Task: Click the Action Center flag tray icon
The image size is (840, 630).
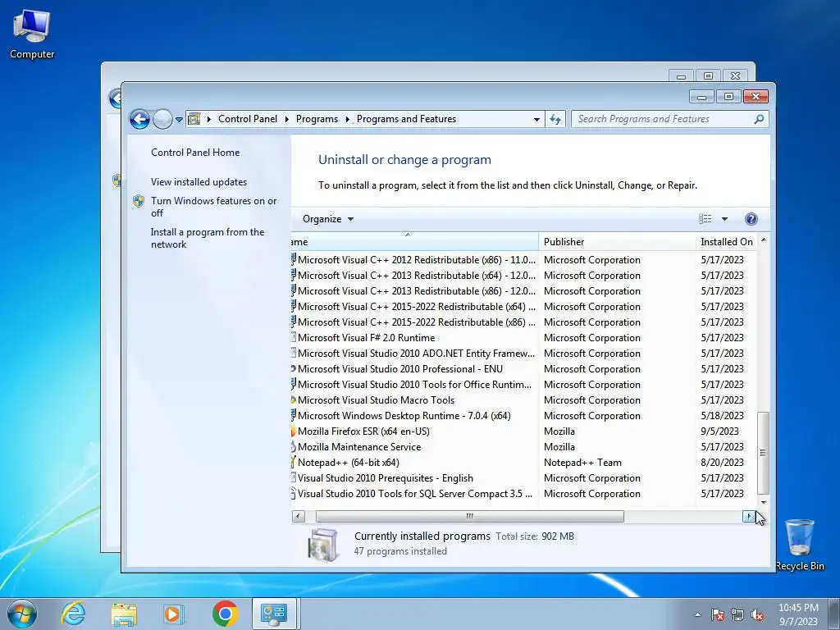Action: pos(718,615)
